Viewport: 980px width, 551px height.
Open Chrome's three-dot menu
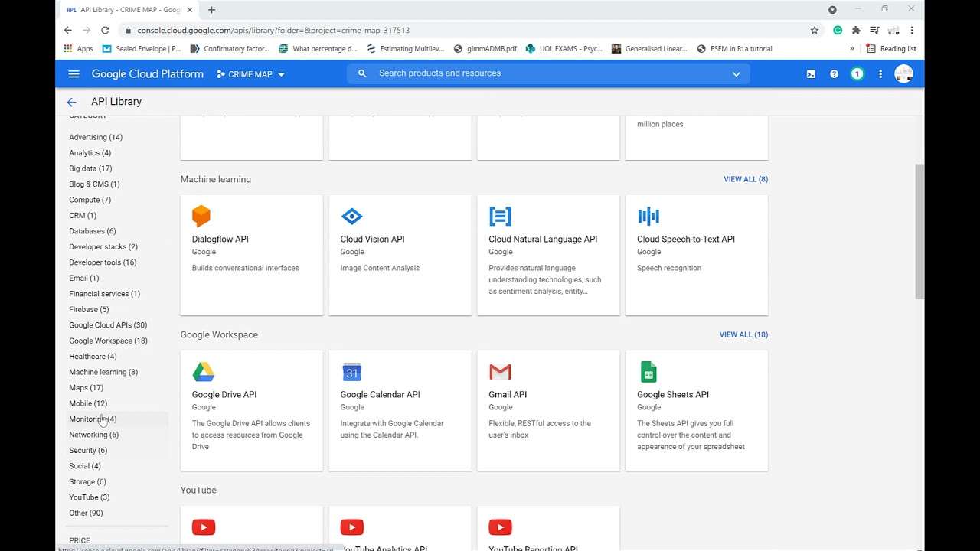912,30
